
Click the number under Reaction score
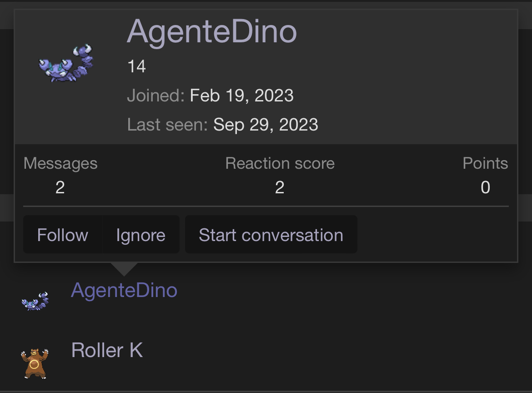coord(280,187)
